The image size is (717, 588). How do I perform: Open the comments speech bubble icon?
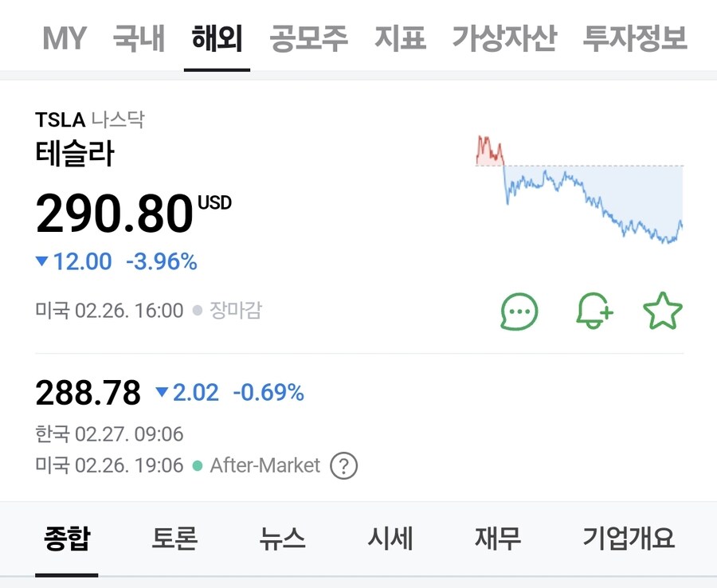pos(519,311)
